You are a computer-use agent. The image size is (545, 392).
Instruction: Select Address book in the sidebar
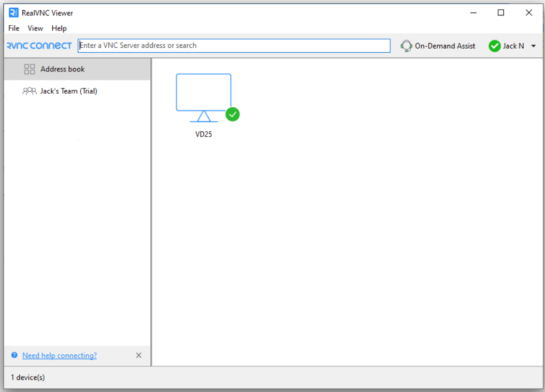[77, 69]
